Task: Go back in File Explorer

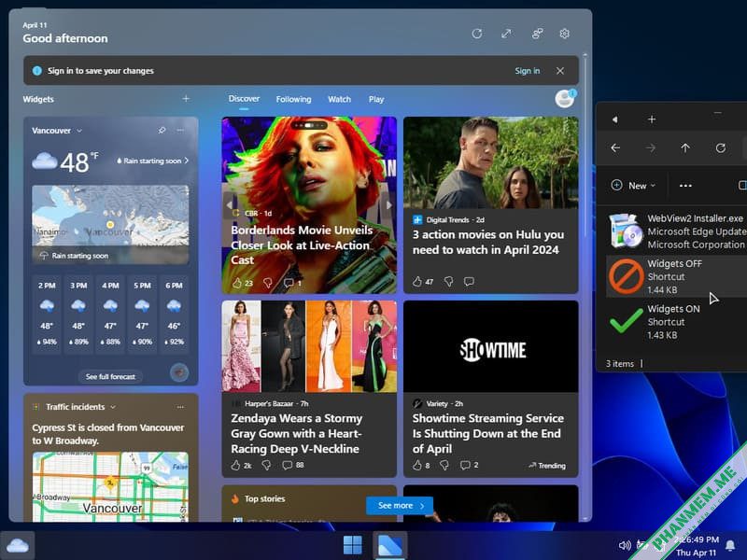Action: coord(615,148)
